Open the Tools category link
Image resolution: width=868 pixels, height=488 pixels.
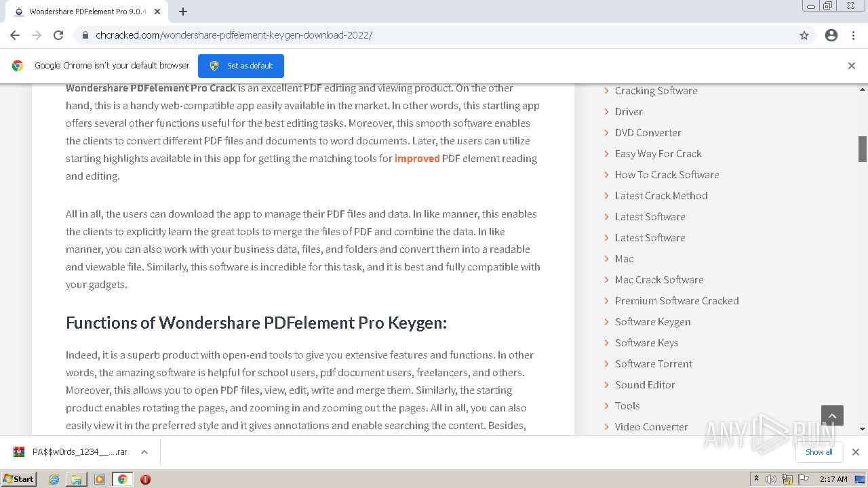(627, 406)
